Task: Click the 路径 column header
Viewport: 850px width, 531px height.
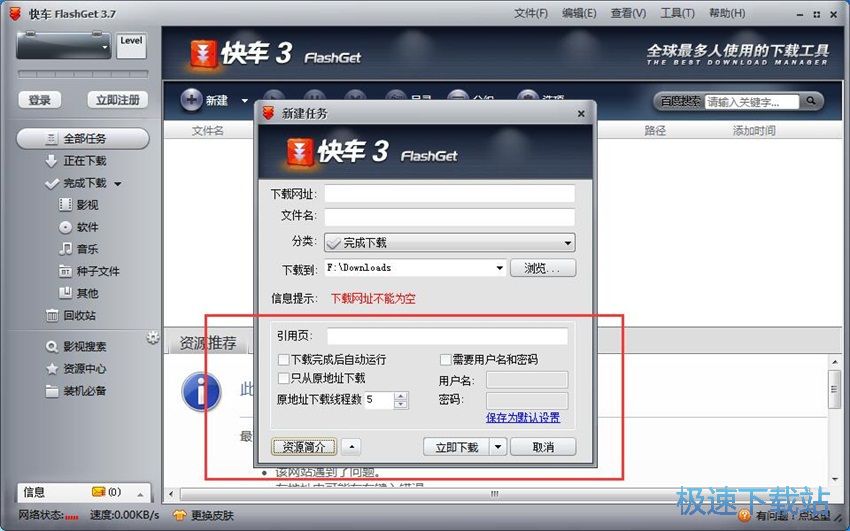Action: 654,131
